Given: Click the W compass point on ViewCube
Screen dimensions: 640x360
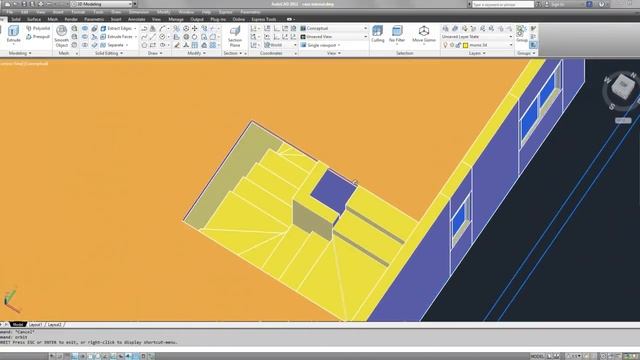Looking at the screenshot, I should tap(607, 80).
